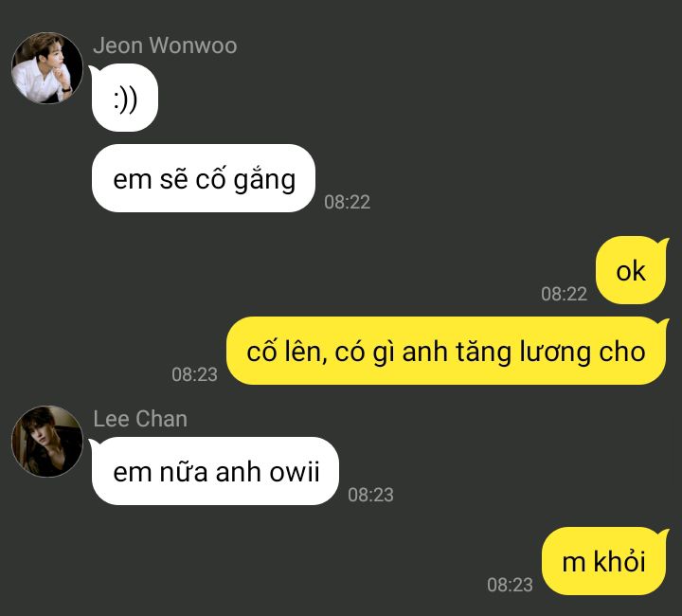Tap the 08:23 timestamp next to "cố lên" message
The image size is (682, 616).
point(194,374)
